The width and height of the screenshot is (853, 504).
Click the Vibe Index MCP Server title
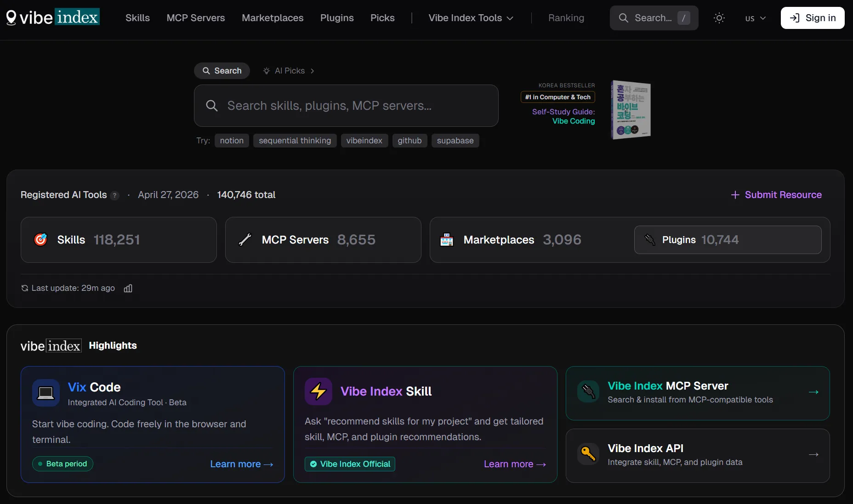click(x=668, y=386)
